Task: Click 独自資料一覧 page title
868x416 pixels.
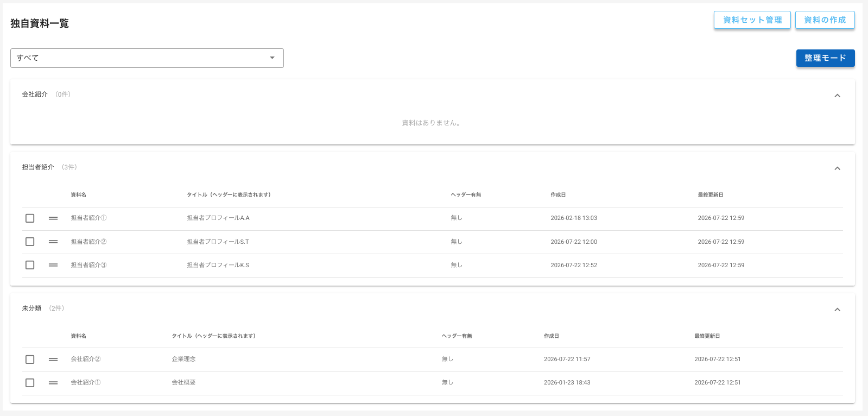Action: coord(40,23)
